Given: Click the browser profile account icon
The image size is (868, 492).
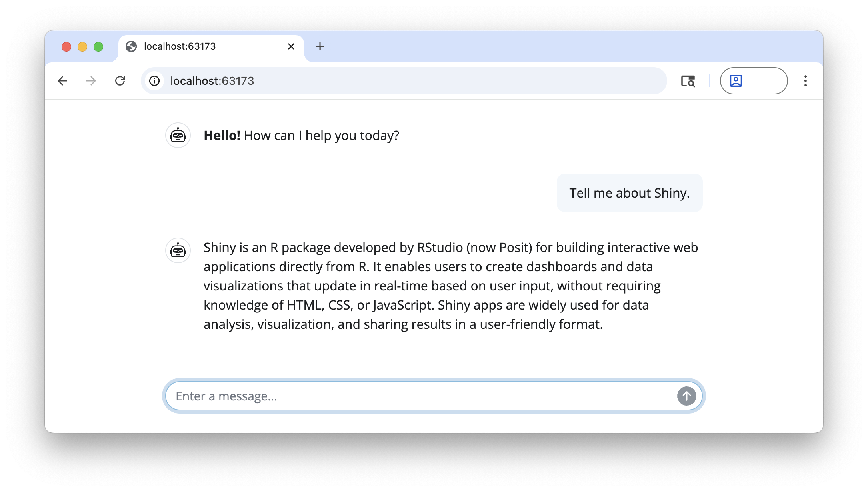Looking at the screenshot, I should point(736,81).
